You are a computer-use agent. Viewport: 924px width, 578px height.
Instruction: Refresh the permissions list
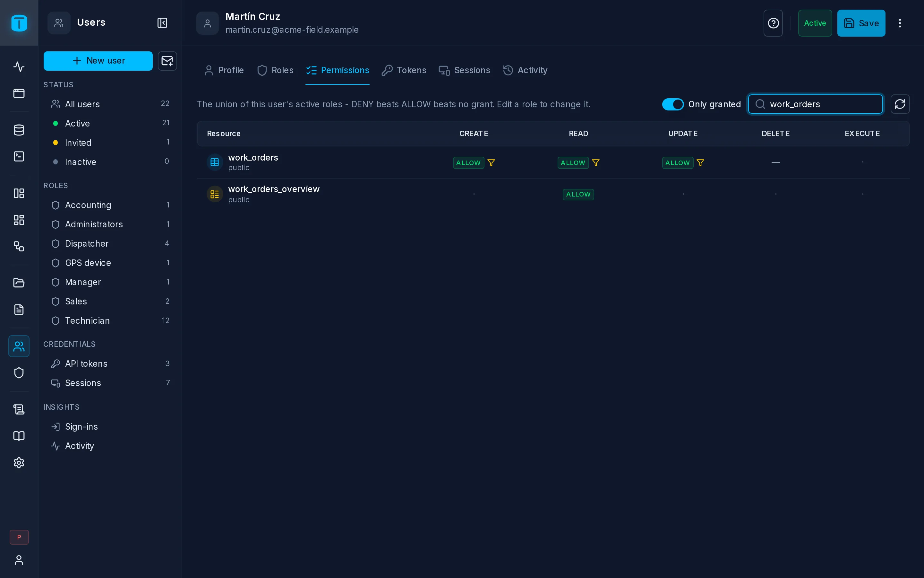pos(900,104)
